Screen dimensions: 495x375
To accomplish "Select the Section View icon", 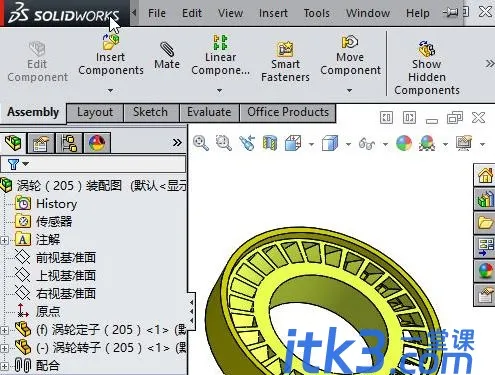I will (x=270, y=143).
